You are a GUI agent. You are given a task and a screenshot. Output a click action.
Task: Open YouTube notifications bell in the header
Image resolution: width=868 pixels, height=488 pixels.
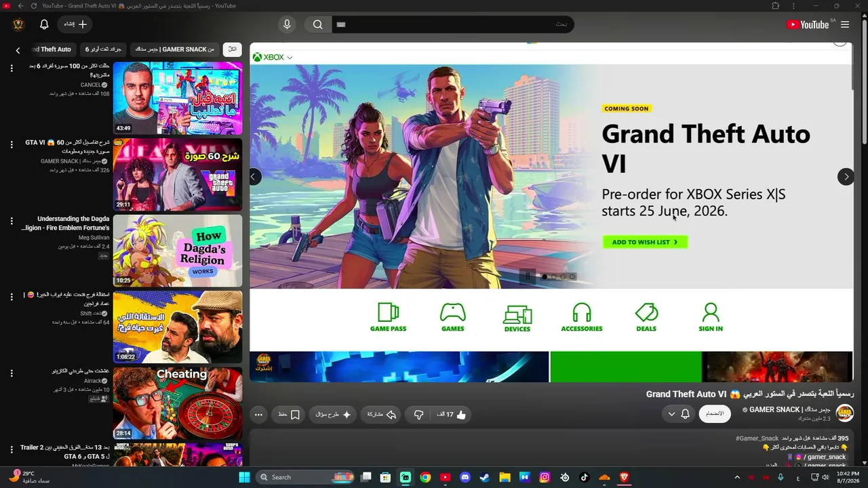pos(44,24)
